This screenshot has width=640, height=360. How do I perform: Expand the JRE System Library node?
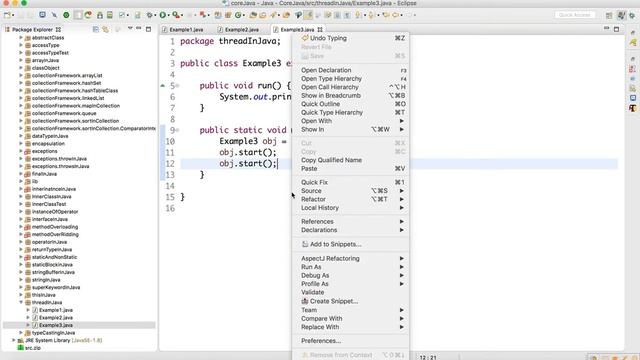(13, 340)
